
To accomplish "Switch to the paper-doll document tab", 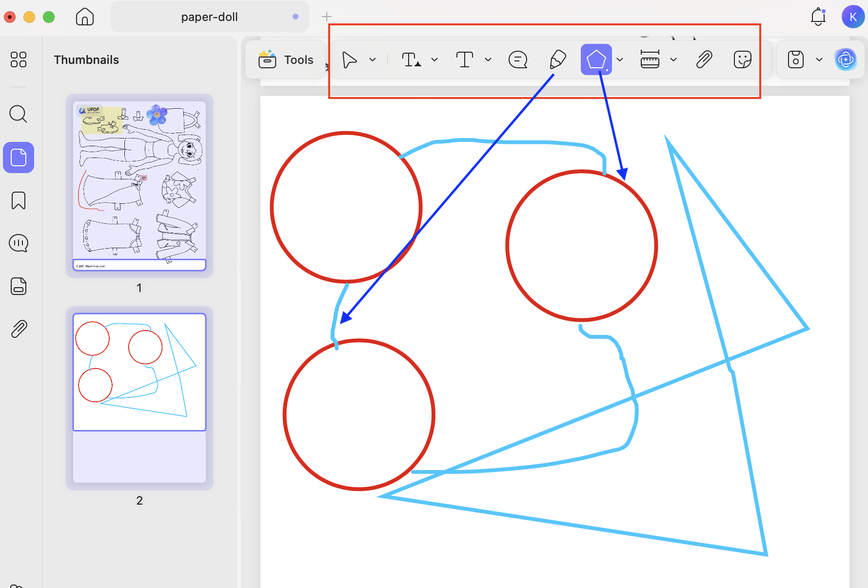I will [209, 17].
